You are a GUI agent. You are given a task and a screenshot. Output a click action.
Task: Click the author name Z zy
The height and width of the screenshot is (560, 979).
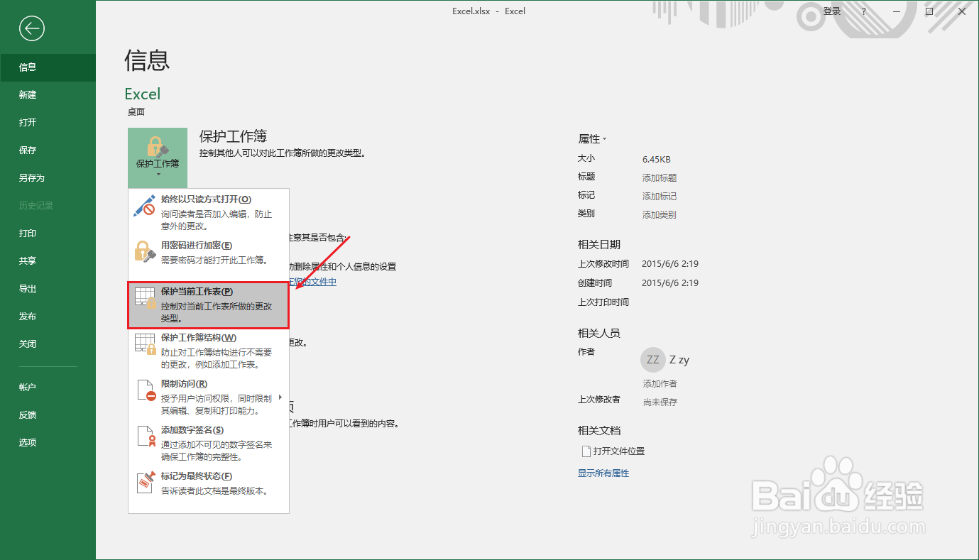pos(679,360)
